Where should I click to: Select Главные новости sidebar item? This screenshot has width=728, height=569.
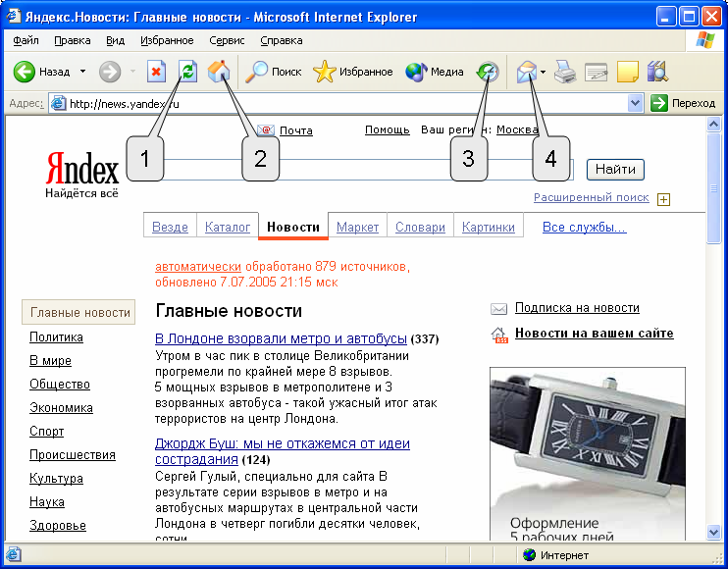point(78,312)
